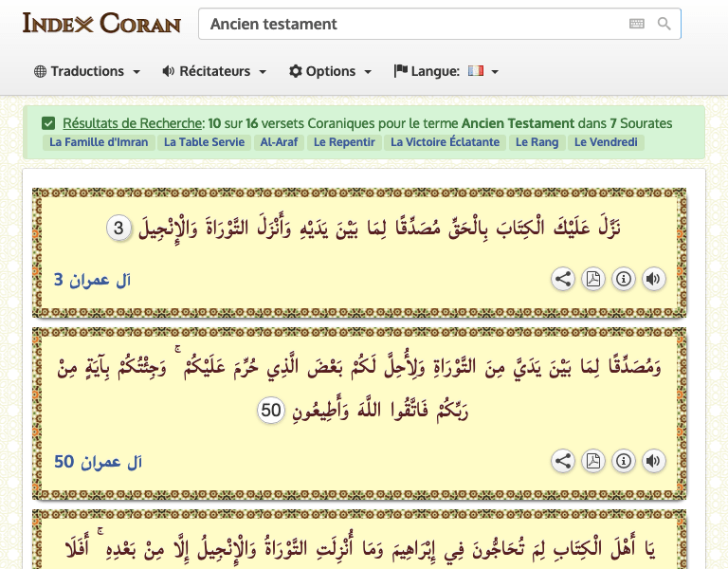Share verse Al Imran 50

tap(563, 461)
